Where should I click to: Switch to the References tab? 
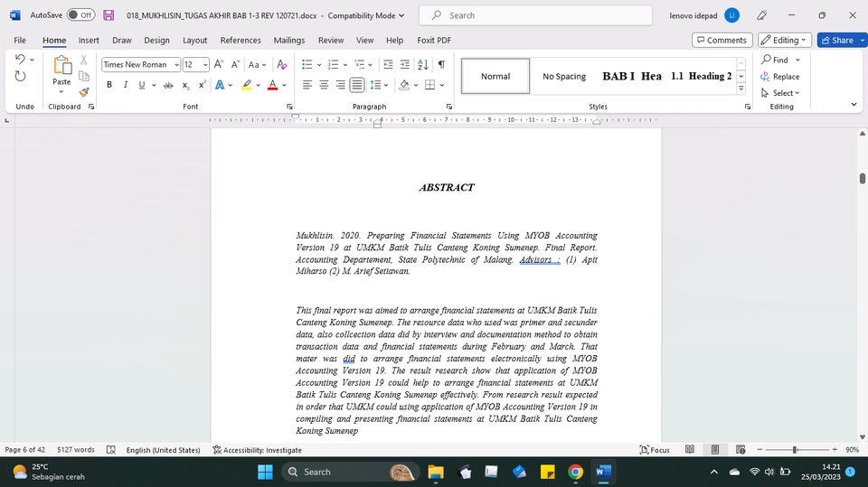241,40
